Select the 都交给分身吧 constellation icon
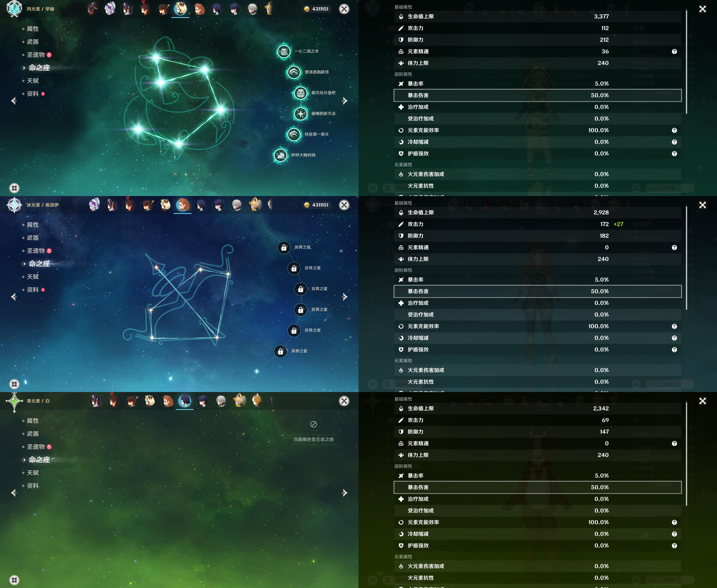Image resolution: width=717 pixels, height=588 pixels. tap(301, 93)
